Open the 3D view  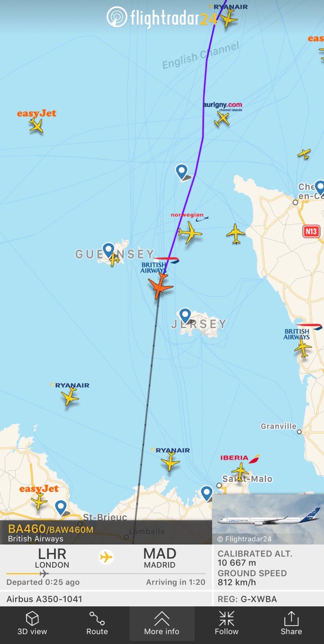32,623
